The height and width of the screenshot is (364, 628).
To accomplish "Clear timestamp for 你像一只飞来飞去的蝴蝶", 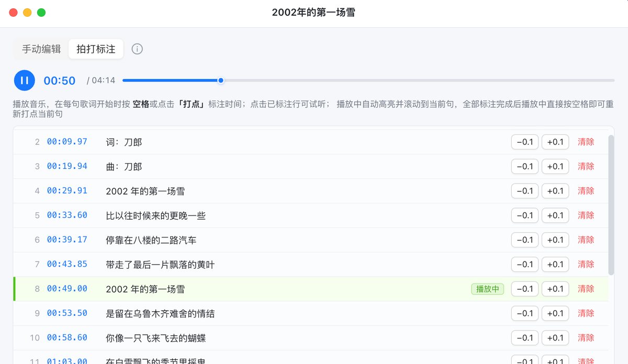I will click(586, 338).
